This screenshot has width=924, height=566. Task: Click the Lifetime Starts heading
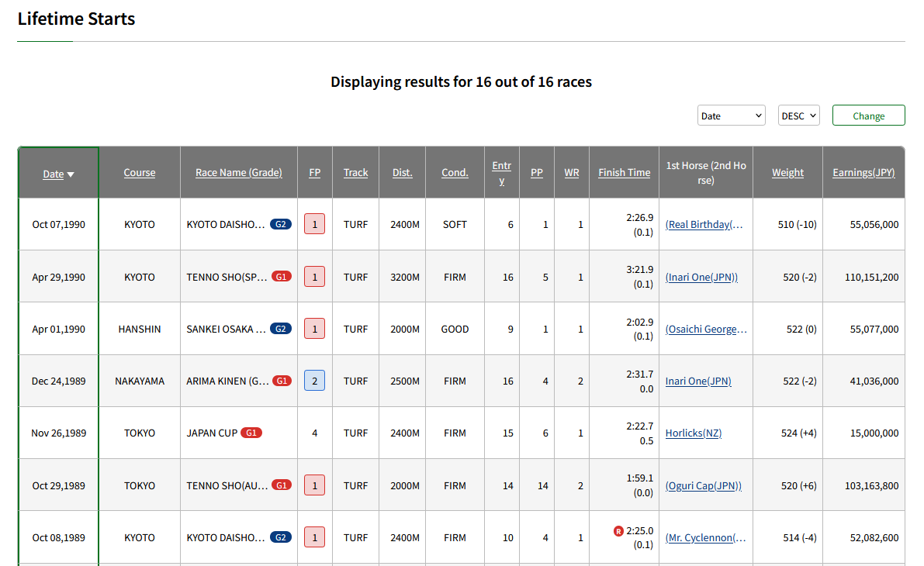(77, 19)
